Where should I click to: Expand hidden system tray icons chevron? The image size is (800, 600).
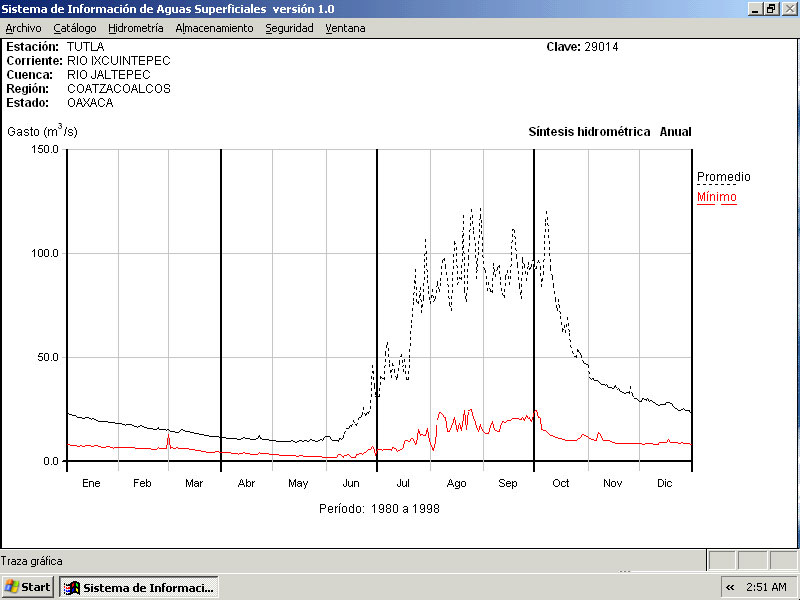click(x=730, y=587)
